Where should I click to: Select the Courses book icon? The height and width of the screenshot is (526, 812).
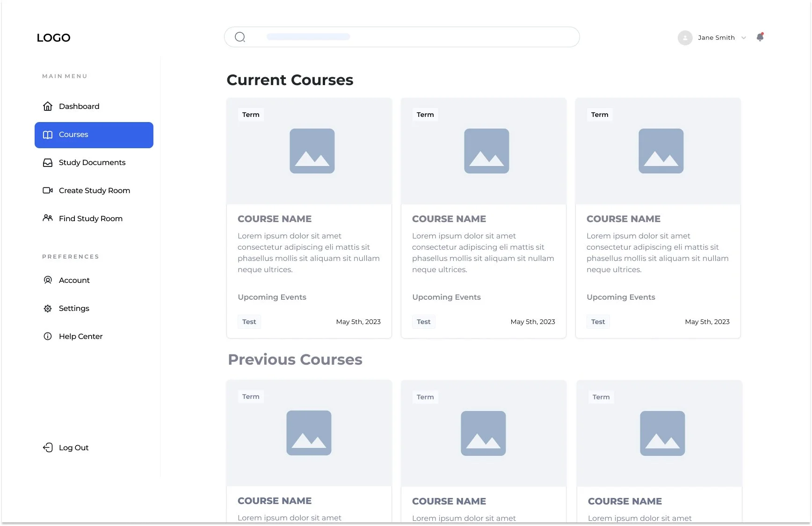(x=48, y=135)
